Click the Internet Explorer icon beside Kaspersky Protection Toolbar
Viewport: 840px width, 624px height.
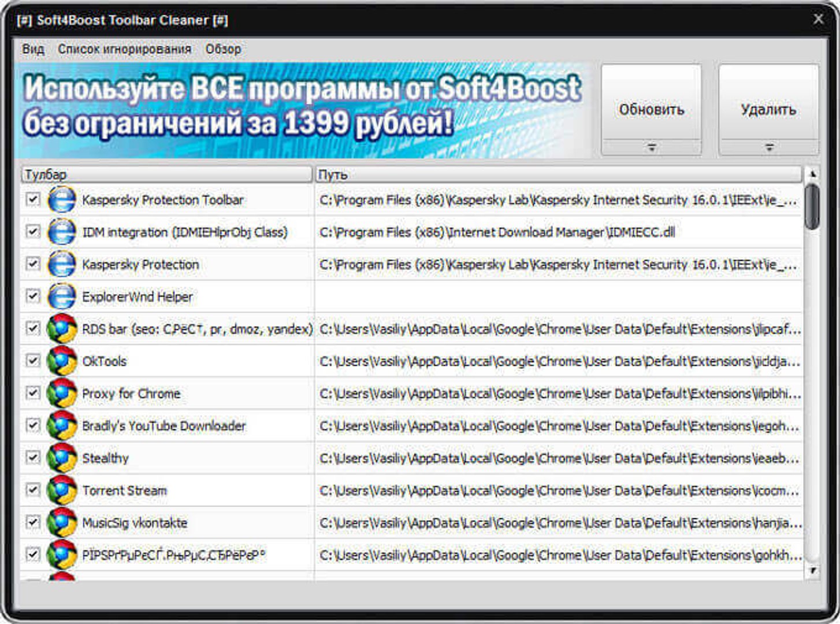[x=61, y=200]
